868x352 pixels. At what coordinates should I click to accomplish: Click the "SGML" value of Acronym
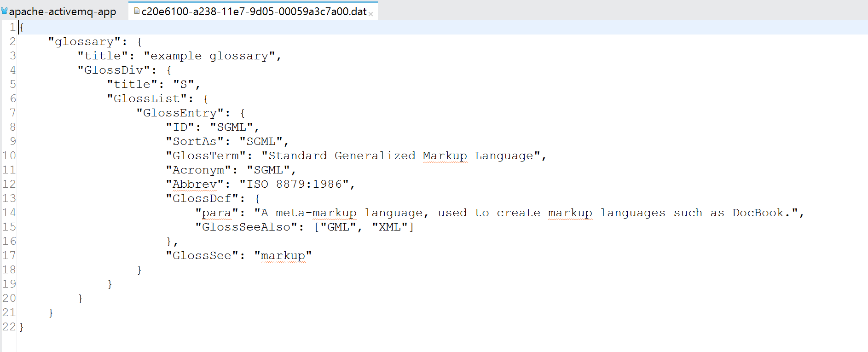[268, 170]
